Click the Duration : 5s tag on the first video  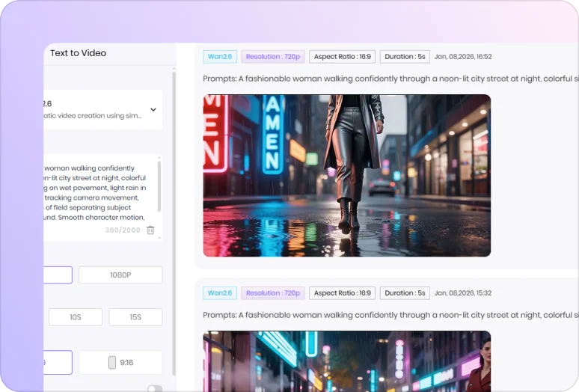coord(404,57)
